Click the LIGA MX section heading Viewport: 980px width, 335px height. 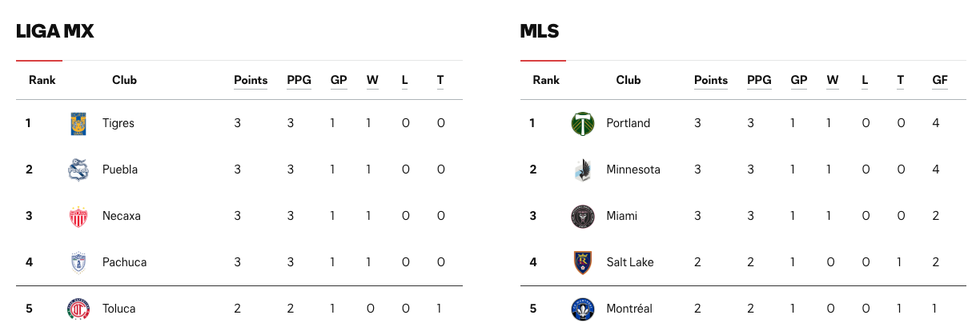pyautogui.click(x=55, y=32)
